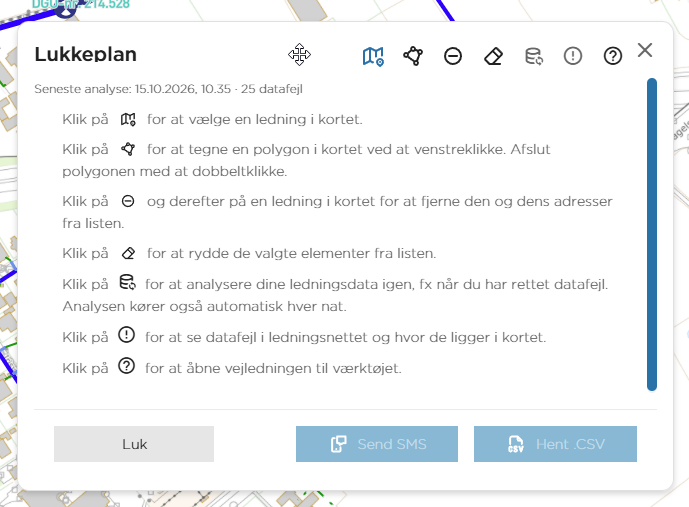Click the inline polygon icon in instructions
This screenshot has width=689, height=507.
128,149
